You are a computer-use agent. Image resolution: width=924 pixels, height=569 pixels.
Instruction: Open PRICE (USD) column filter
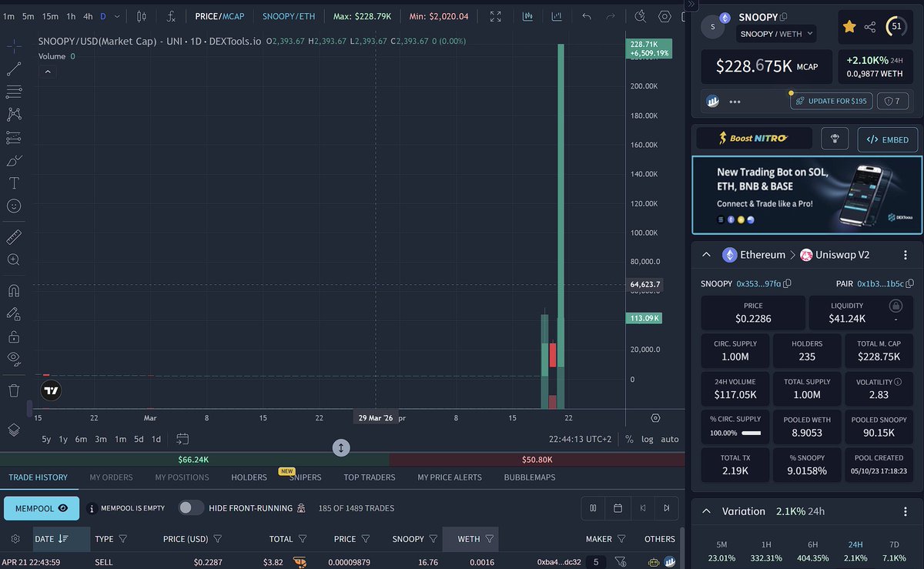pyautogui.click(x=218, y=539)
